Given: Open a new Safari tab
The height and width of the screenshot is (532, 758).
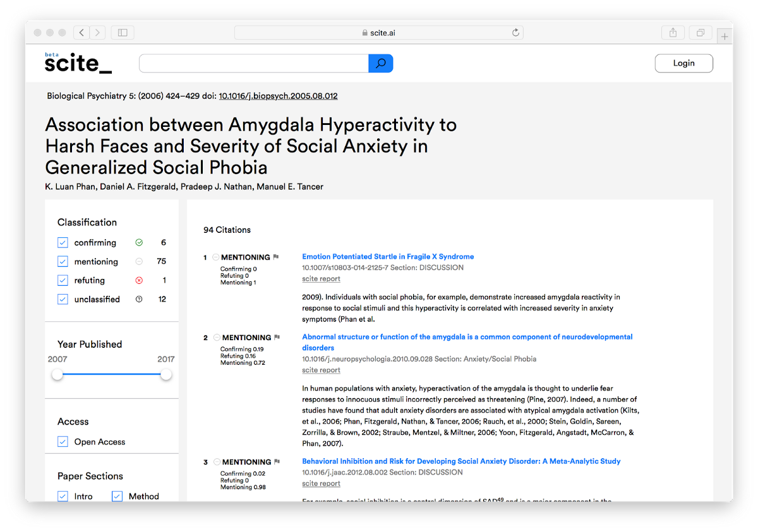Looking at the screenshot, I should point(725,37).
